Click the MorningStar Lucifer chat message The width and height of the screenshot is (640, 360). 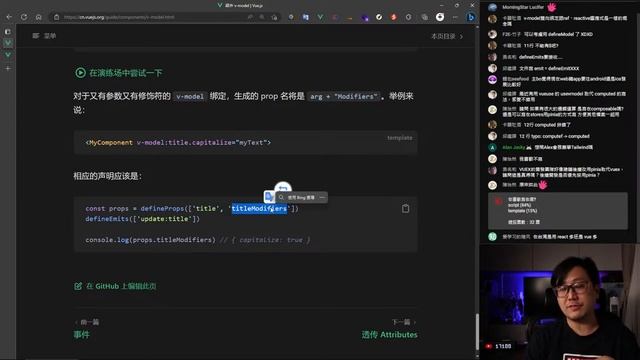522,7
